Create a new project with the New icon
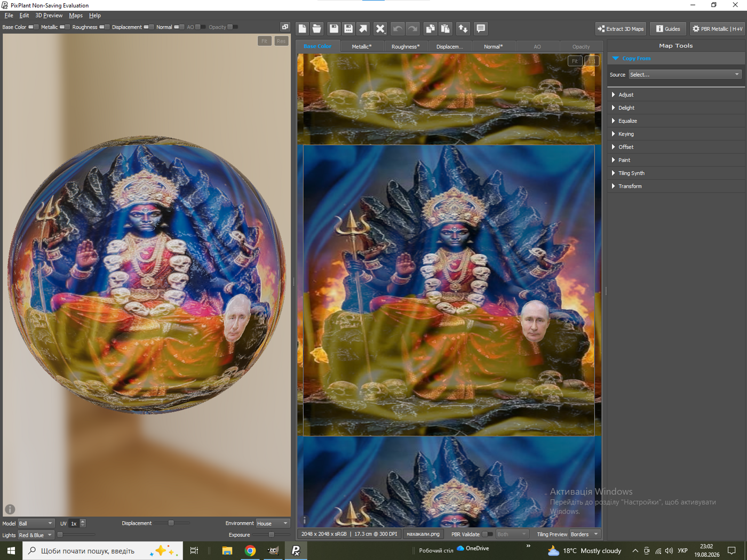Viewport: 747px width, 560px height. click(x=303, y=29)
